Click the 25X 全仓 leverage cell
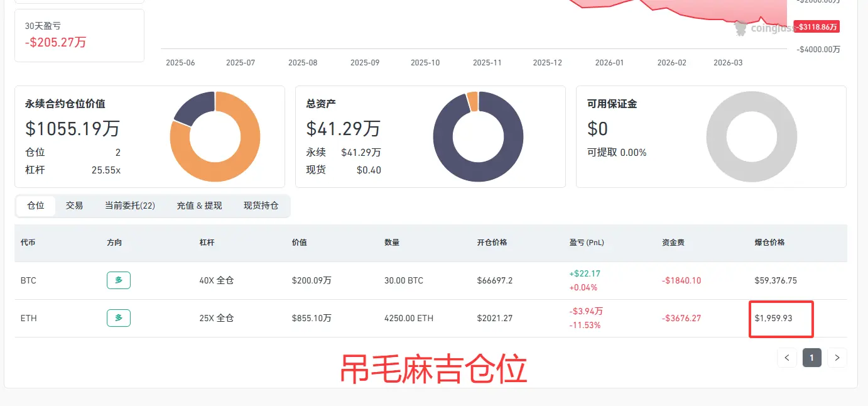This screenshot has width=868, height=406. (217, 318)
